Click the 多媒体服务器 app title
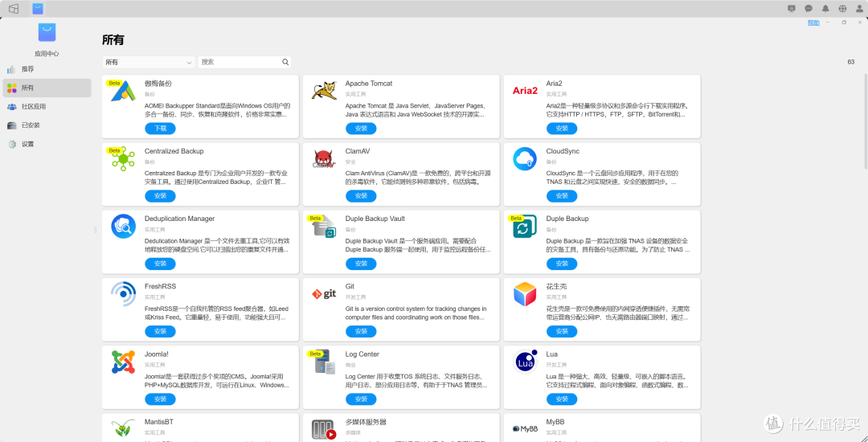The image size is (868, 442). click(366, 422)
